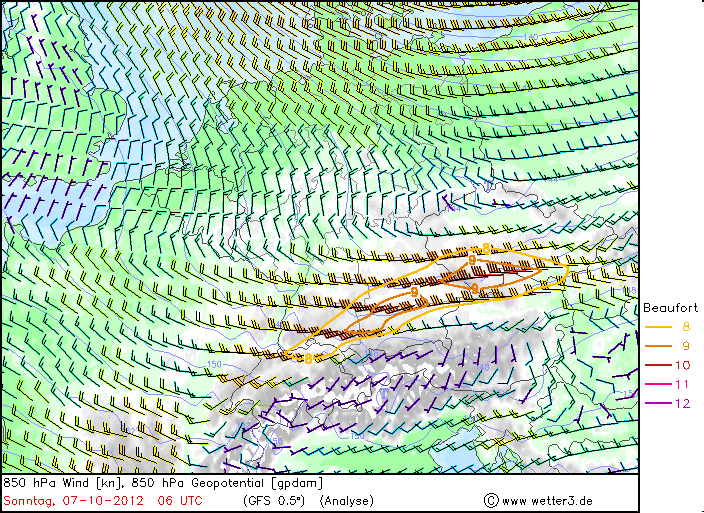
Task: Click the copyright symbol beside wetter3.de
Action: 491,500
